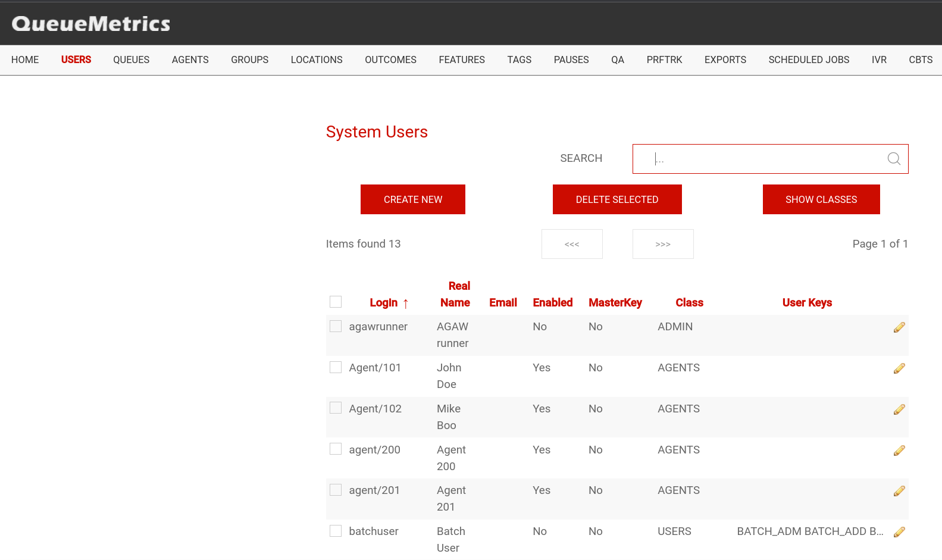Click the System Users heading
The width and height of the screenshot is (942, 560).
[377, 132]
